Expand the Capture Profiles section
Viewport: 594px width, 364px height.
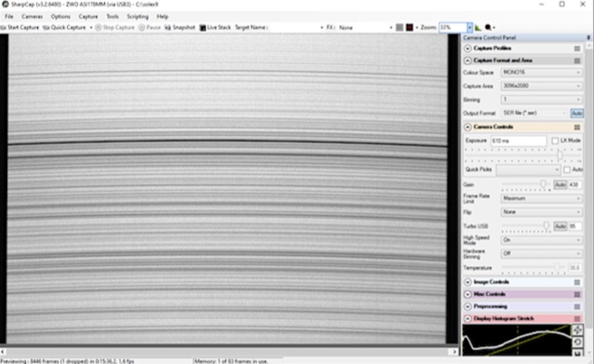tap(467, 48)
